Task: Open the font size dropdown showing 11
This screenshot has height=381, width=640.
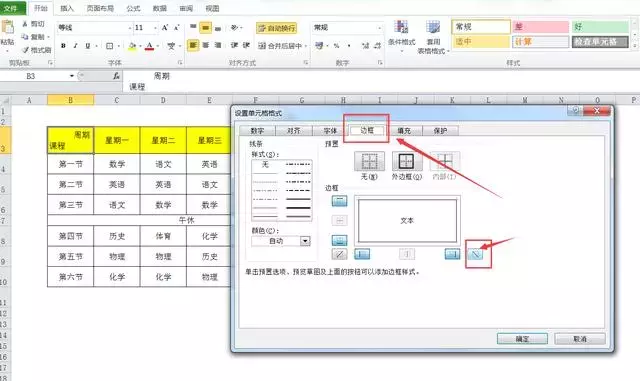Action: [155, 28]
